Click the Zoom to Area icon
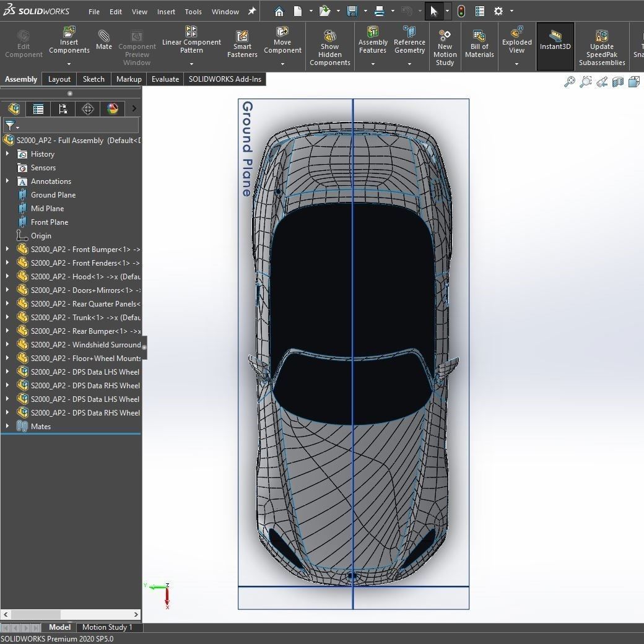 tap(585, 82)
